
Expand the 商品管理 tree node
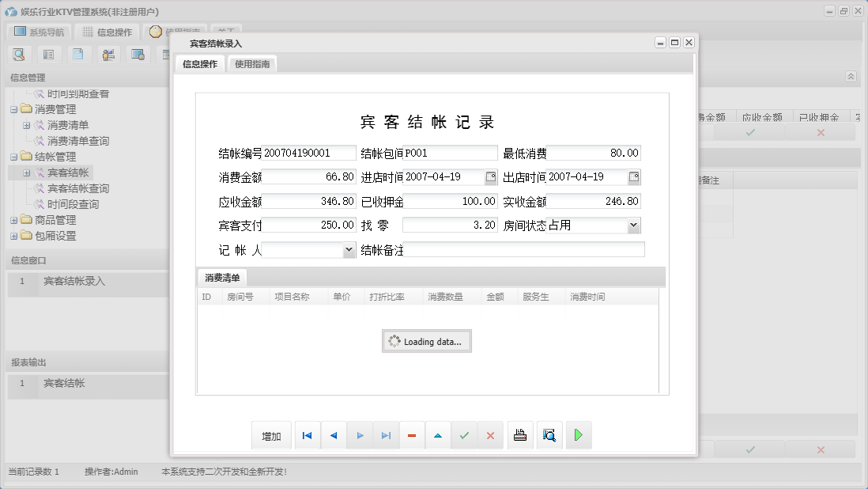[x=13, y=220]
